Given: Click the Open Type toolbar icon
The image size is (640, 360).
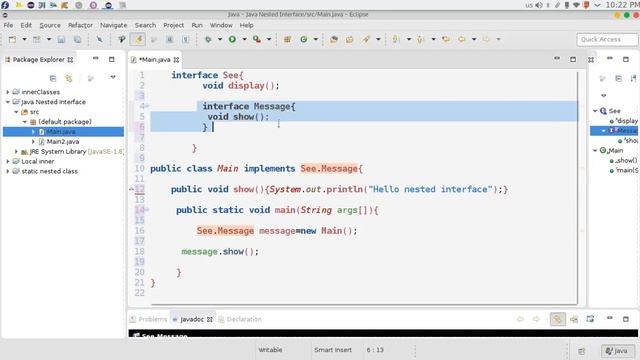Looking at the screenshot, I should [x=334, y=39].
